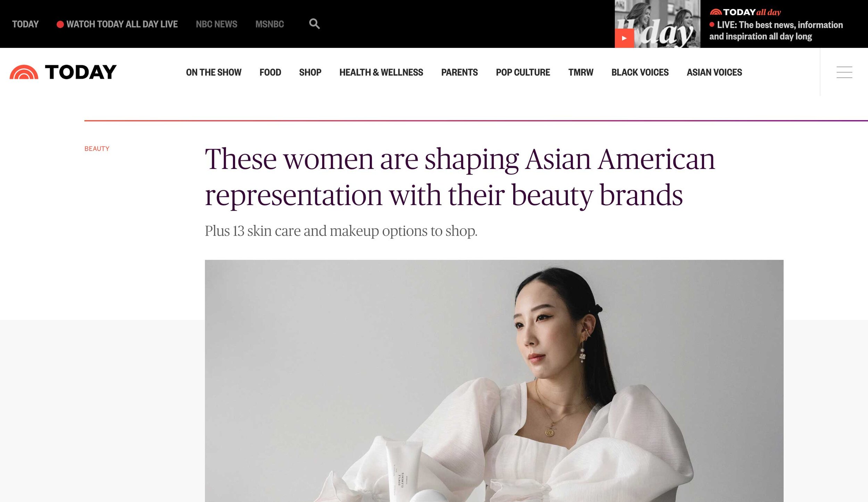The image size is (868, 502).
Task: Play the TODAY all day live video
Action: [x=624, y=38]
